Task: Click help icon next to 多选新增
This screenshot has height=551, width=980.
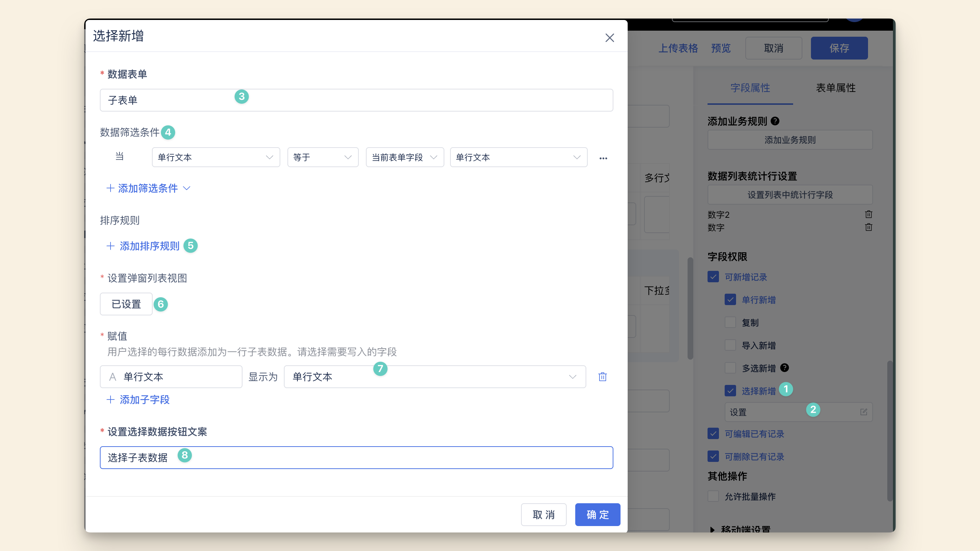Action: (785, 368)
